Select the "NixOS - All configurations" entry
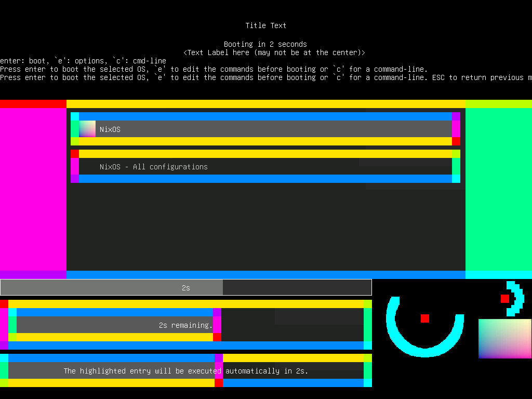Viewport: 532px width, 399px height. click(265, 167)
